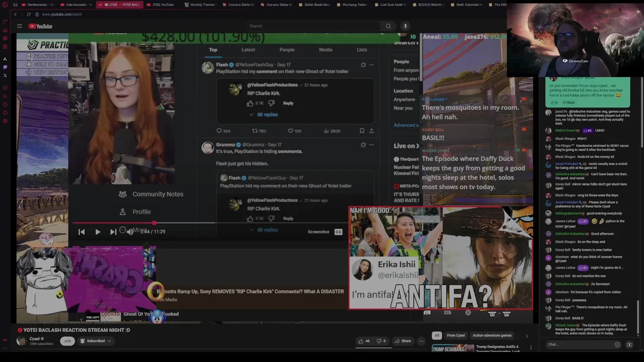Click the Grok icon on Flash's tweet

363,65
